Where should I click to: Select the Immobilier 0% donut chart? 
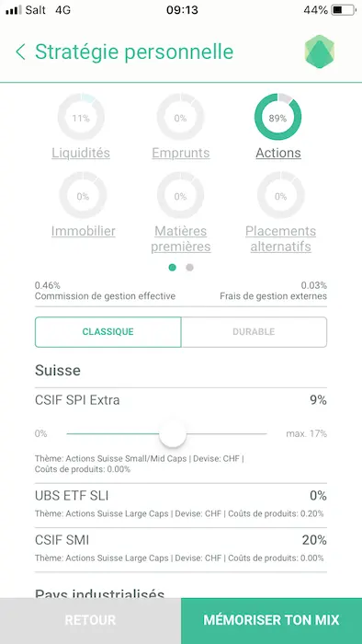[83, 195]
